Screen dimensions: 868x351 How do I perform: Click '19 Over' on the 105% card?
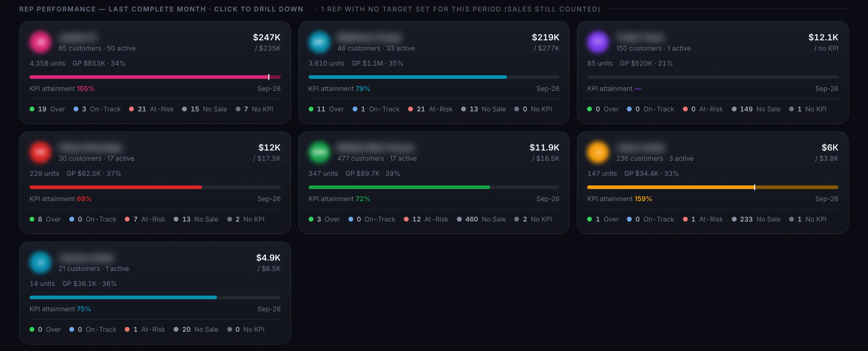click(x=47, y=109)
